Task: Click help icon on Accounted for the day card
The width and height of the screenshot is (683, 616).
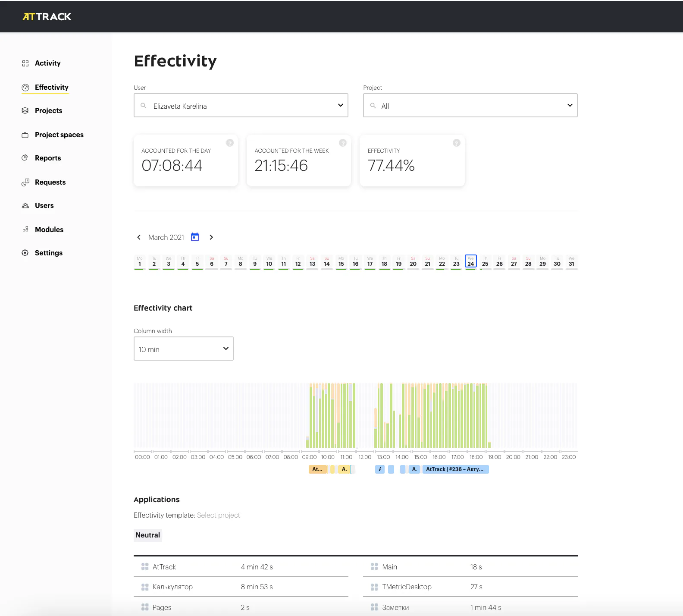Action: tap(230, 143)
